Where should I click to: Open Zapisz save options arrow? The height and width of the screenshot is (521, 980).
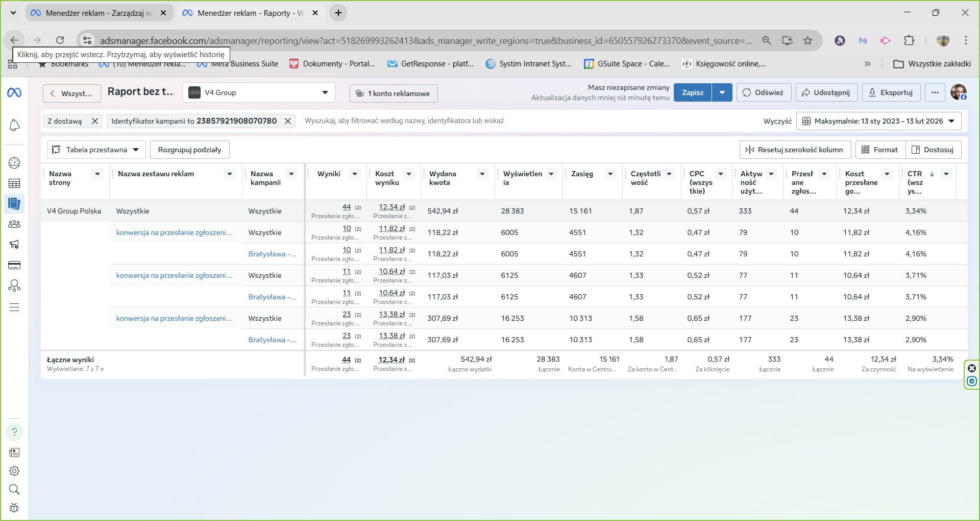click(722, 92)
